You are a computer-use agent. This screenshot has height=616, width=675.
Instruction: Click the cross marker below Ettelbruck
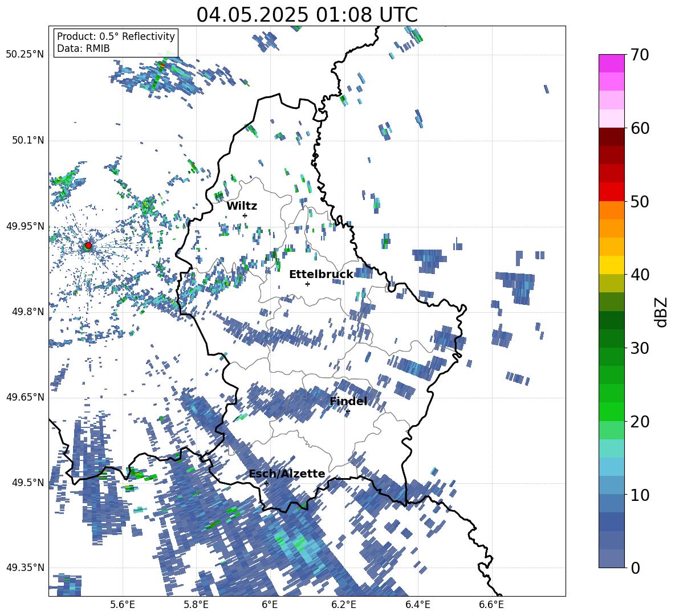(x=307, y=284)
